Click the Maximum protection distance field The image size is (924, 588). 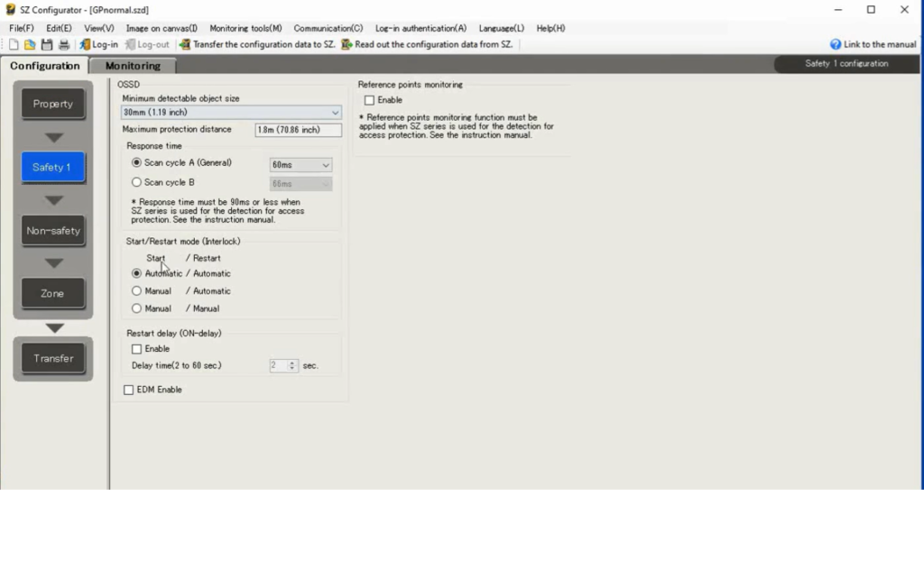pos(298,130)
